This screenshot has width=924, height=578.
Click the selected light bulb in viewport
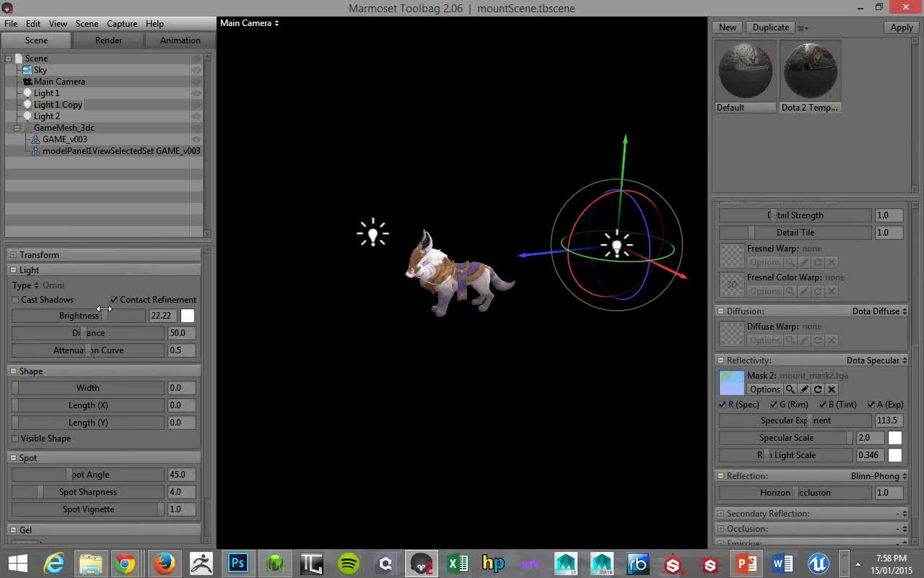coord(616,246)
